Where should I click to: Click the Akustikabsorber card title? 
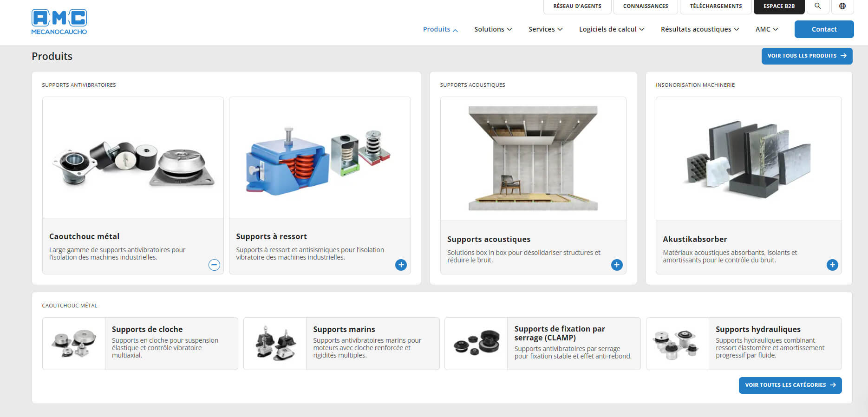pos(695,239)
